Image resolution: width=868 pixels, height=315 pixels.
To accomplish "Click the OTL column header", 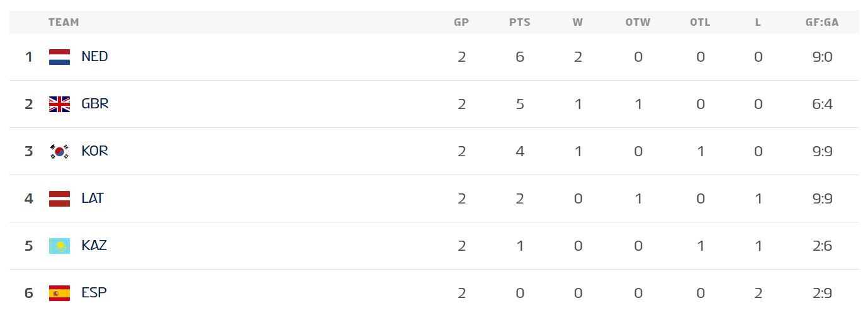I will click(x=700, y=23).
